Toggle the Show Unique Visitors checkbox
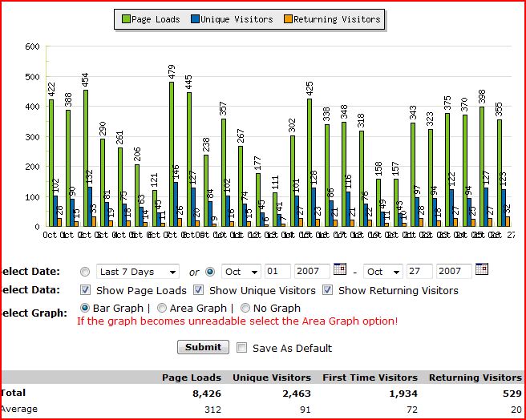The height and width of the screenshot is (420, 526). (x=199, y=290)
